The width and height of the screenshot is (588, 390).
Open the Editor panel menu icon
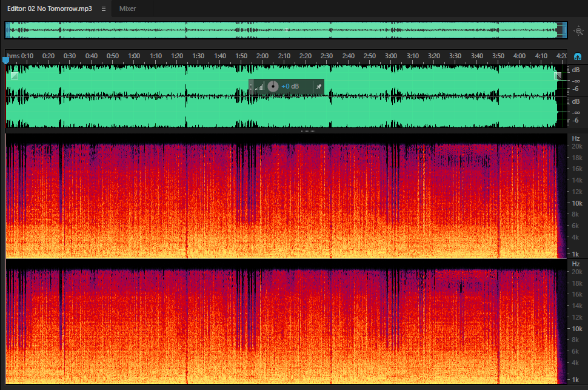pyautogui.click(x=104, y=8)
